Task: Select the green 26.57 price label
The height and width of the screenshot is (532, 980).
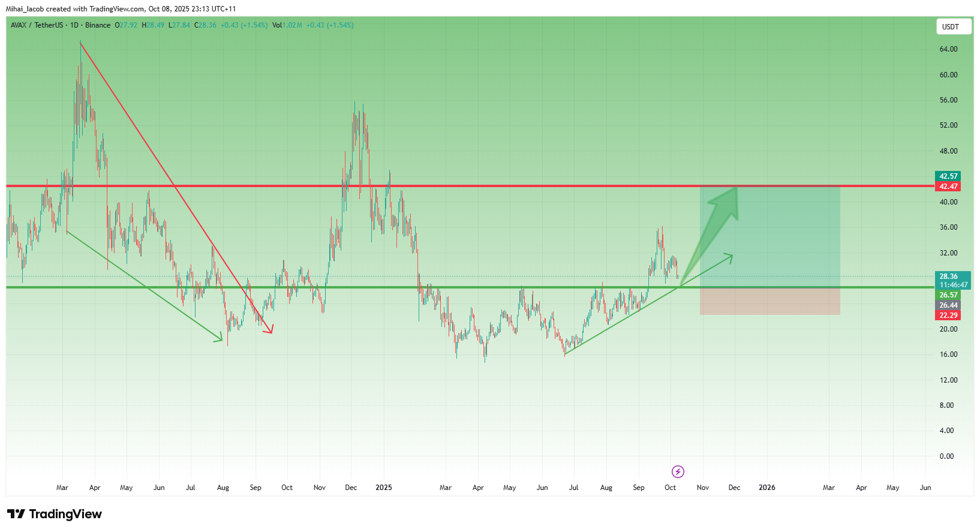Action: click(948, 295)
